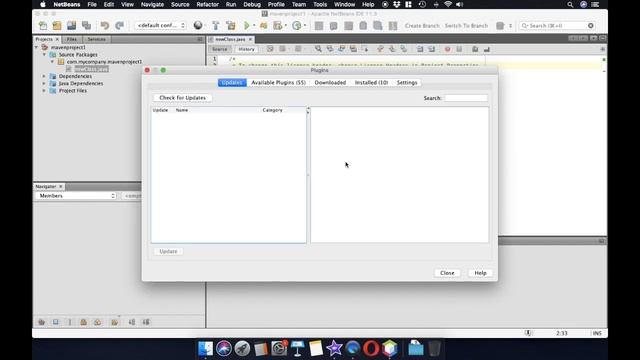The height and width of the screenshot is (360, 640).
Task: Click the Build Project hammer icon
Action: click(x=216, y=26)
